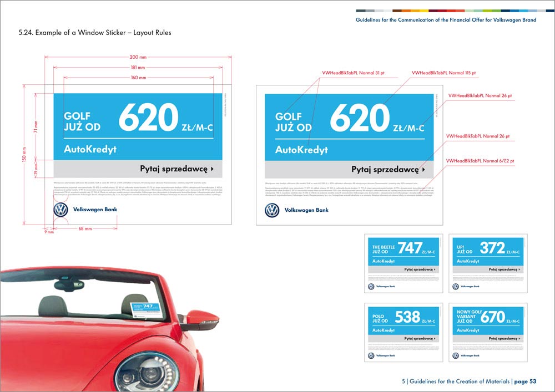Click the "620" price in the font-annotated sticker
The height and width of the screenshot is (392, 555).
(x=360, y=118)
